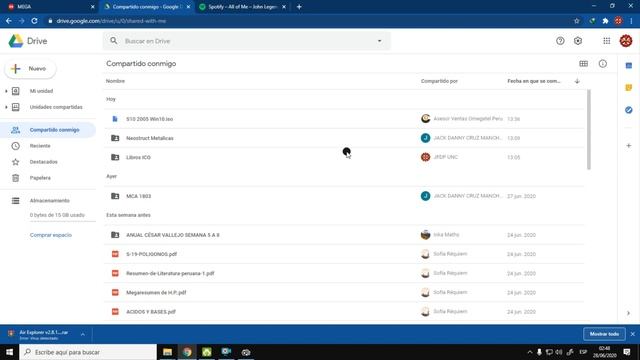Sort by Fecha en que se compartió header
This screenshot has width=640, height=360.
click(534, 81)
